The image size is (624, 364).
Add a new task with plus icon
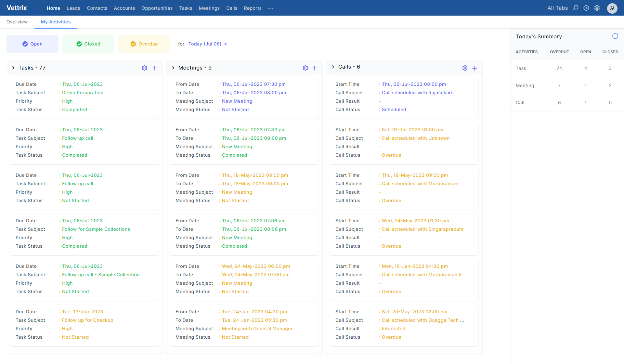pyautogui.click(x=155, y=68)
